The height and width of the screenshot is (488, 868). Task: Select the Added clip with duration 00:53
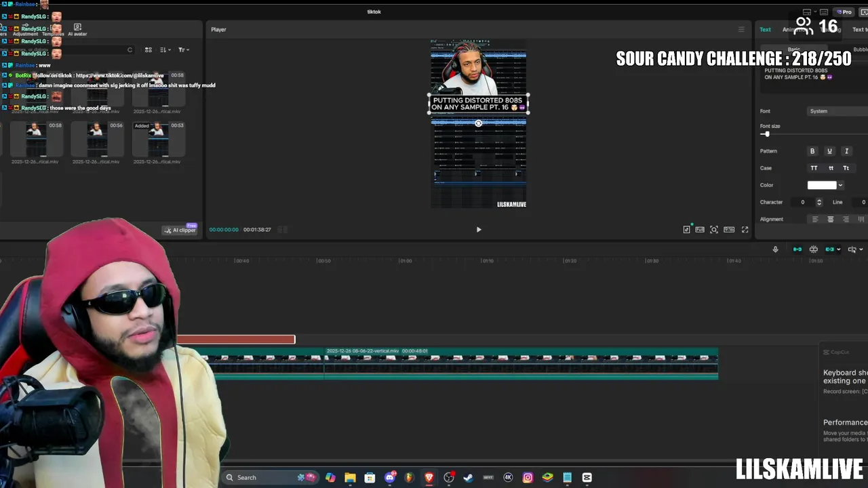tap(158, 139)
